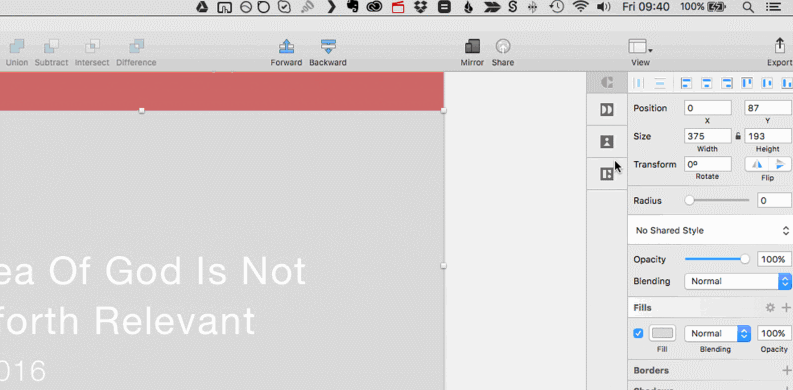Open the Wi-Fi menu bar item

[x=580, y=7]
